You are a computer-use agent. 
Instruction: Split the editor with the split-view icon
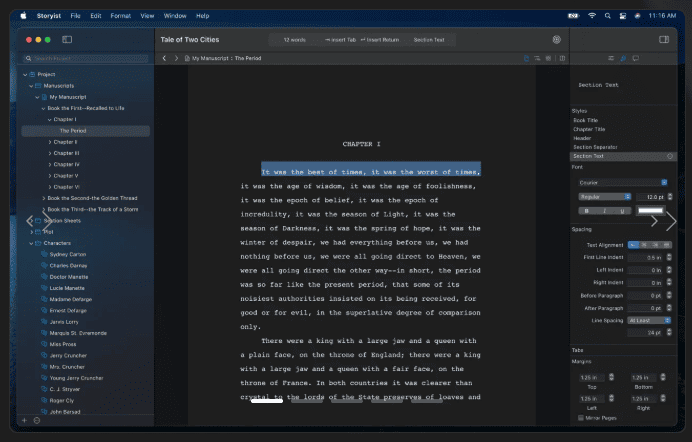point(562,58)
